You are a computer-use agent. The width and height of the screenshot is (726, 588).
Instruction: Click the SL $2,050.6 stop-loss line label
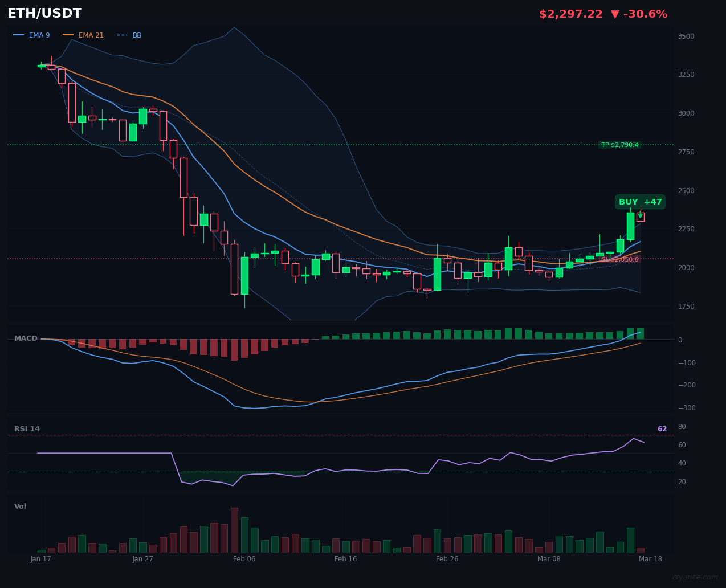point(621,259)
